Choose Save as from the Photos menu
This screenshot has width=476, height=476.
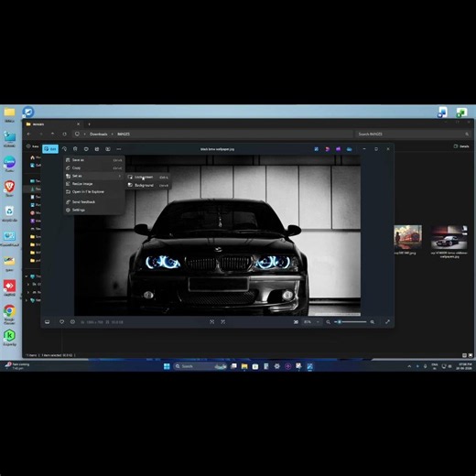pos(94,160)
